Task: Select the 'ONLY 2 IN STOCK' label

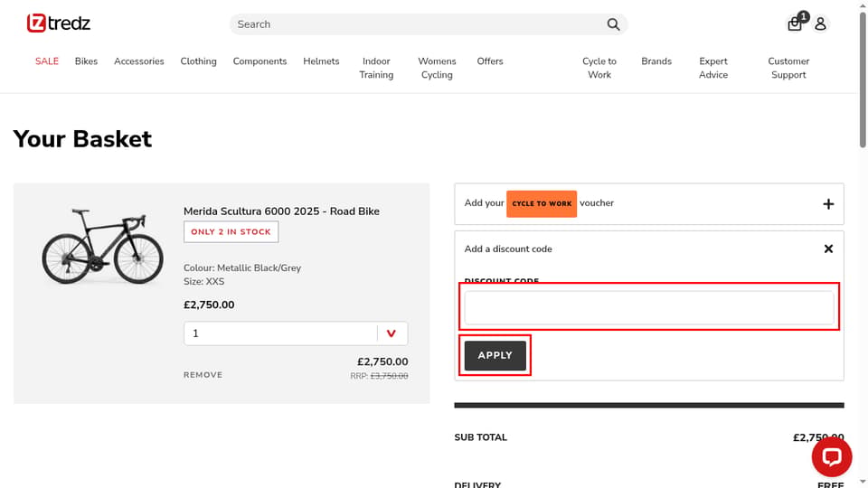Action: click(x=231, y=232)
